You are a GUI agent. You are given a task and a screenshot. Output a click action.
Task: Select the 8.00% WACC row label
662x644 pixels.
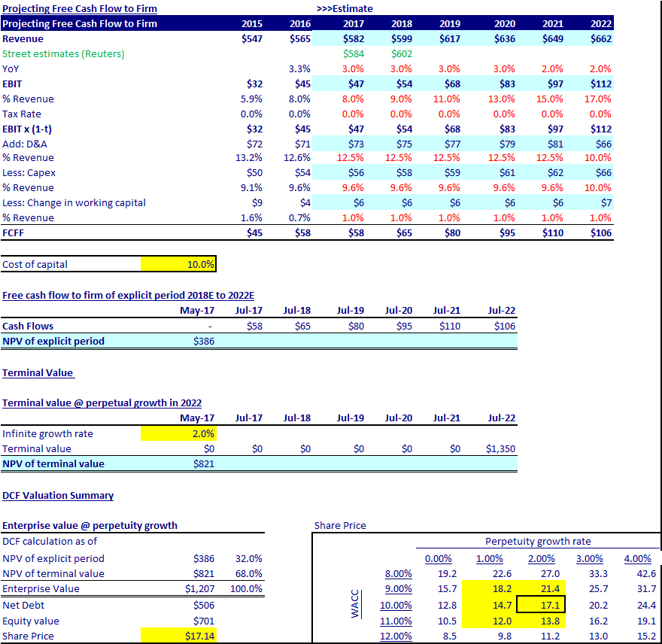[398, 574]
